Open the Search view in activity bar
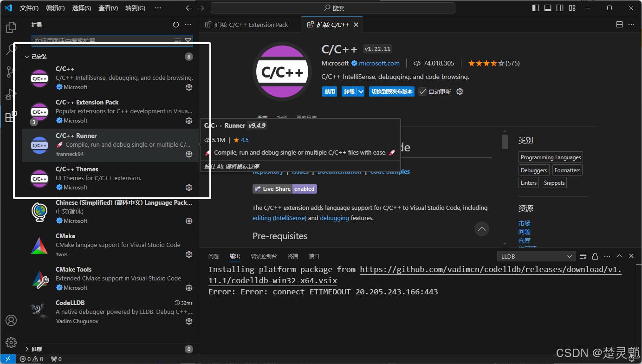This screenshot has height=364, width=642. point(11,50)
